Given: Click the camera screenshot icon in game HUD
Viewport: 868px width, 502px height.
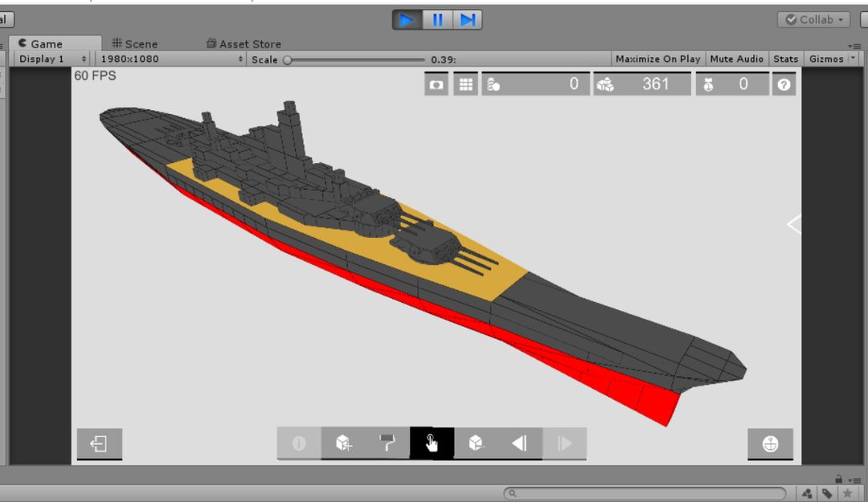Looking at the screenshot, I should point(436,84).
